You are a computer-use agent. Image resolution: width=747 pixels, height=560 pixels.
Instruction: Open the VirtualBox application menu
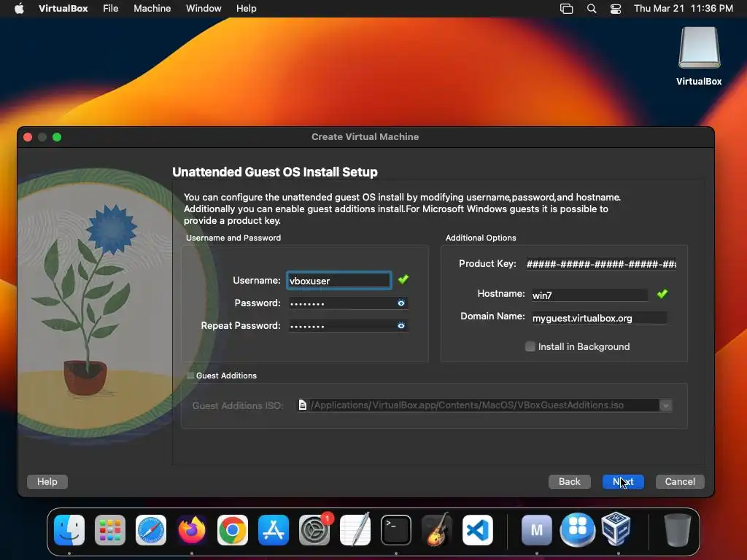(x=63, y=9)
